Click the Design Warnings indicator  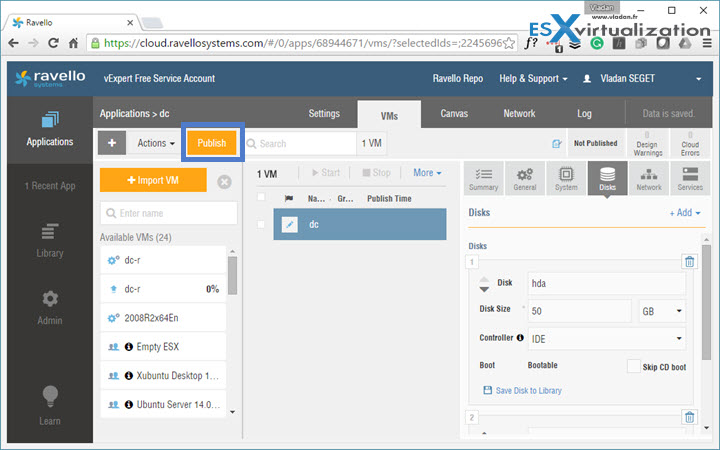[647, 144]
